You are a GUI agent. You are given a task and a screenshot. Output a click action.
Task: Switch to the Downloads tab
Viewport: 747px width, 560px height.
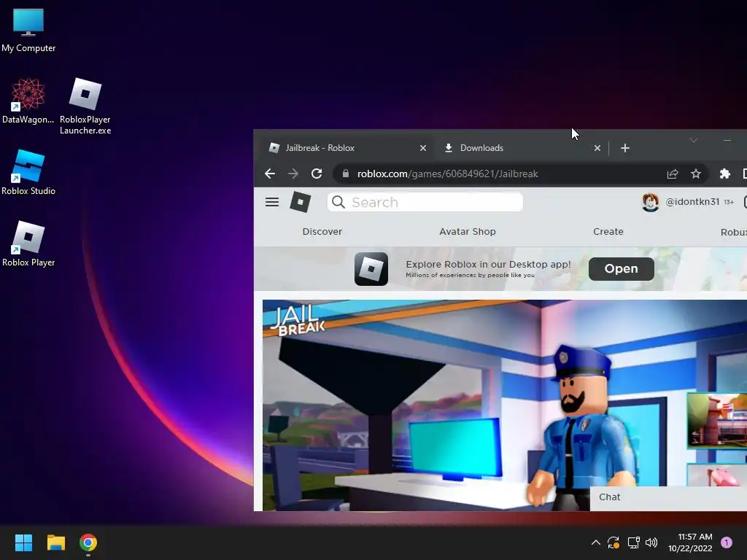pyautogui.click(x=522, y=148)
